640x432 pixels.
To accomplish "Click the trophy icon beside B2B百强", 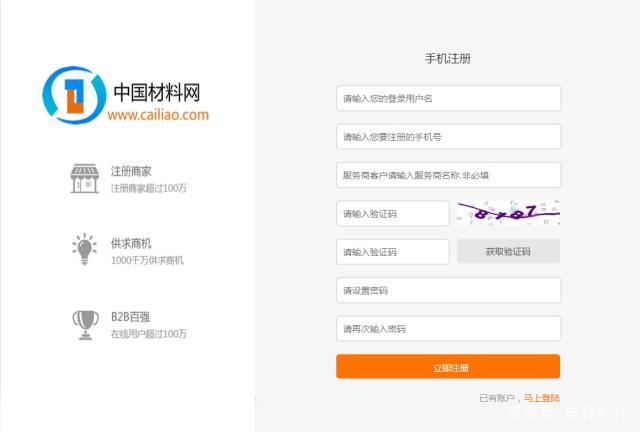I will coord(84,320).
